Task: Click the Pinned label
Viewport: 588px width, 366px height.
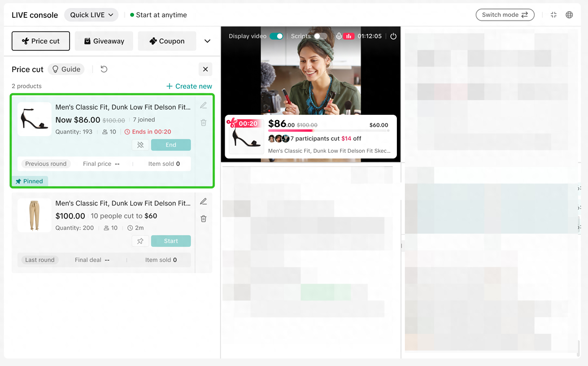Action: tap(29, 181)
